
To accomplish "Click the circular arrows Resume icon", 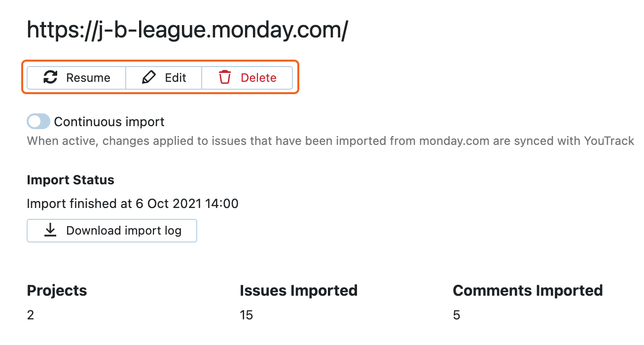I will 51,78.
